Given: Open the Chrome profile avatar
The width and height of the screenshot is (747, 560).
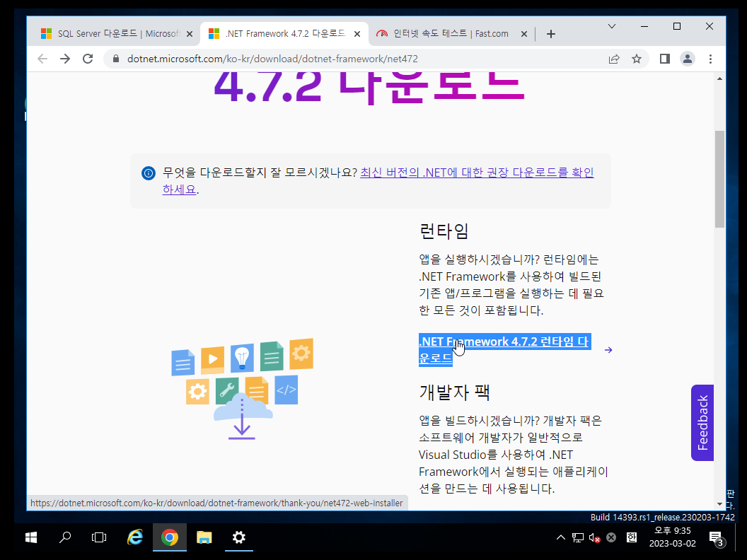Looking at the screenshot, I should (688, 59).
